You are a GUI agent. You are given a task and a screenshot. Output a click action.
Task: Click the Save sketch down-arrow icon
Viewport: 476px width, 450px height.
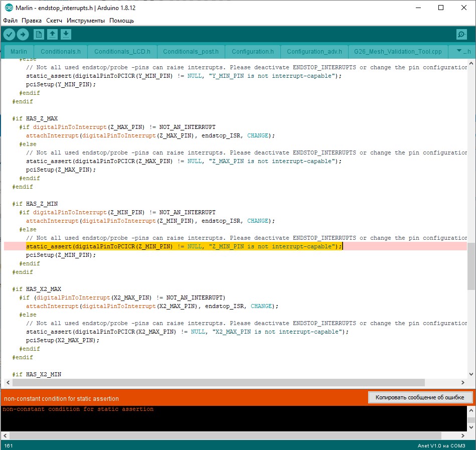[x=66, y=34]
